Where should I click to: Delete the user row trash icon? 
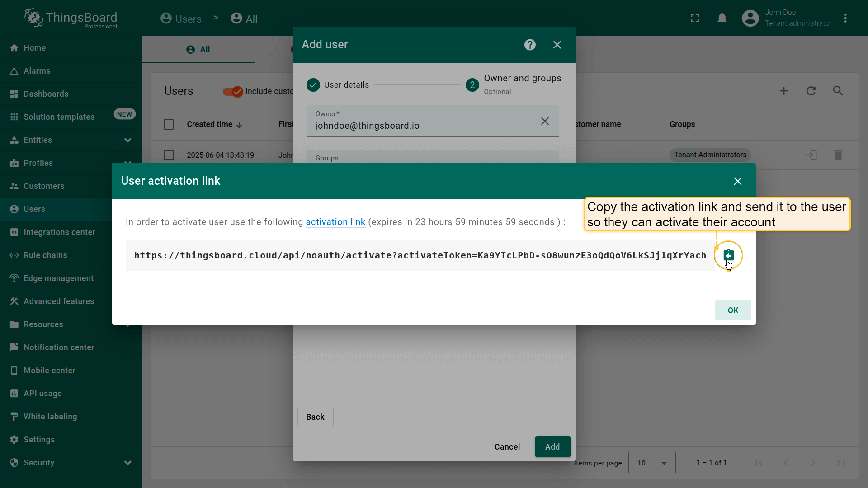[838, 155]
